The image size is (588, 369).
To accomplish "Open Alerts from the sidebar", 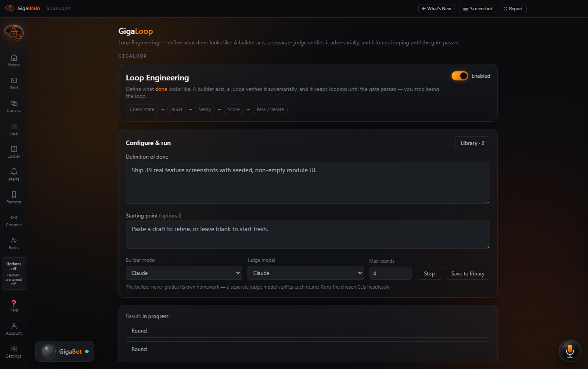I will (x=14, y=175).
